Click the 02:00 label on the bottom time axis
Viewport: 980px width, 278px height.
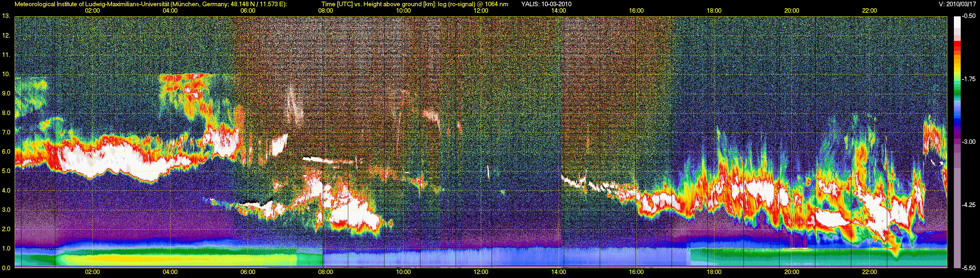[x=92, y=272]
